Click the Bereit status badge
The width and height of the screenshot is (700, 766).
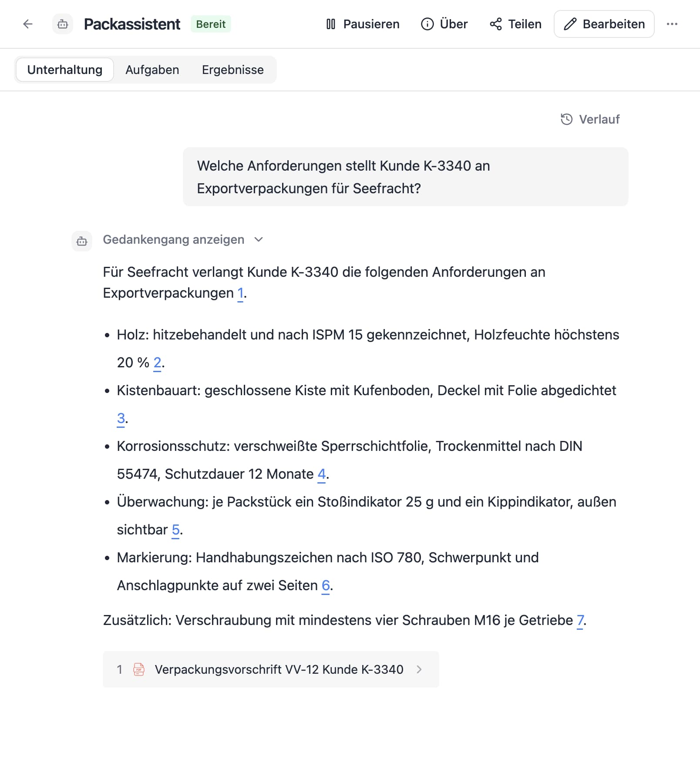[x=211, y=24]
